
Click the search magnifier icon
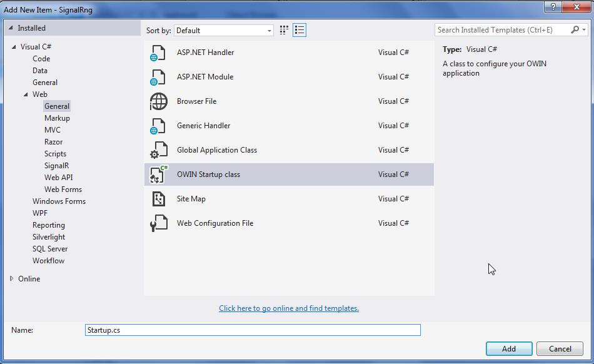pos(575,29)
